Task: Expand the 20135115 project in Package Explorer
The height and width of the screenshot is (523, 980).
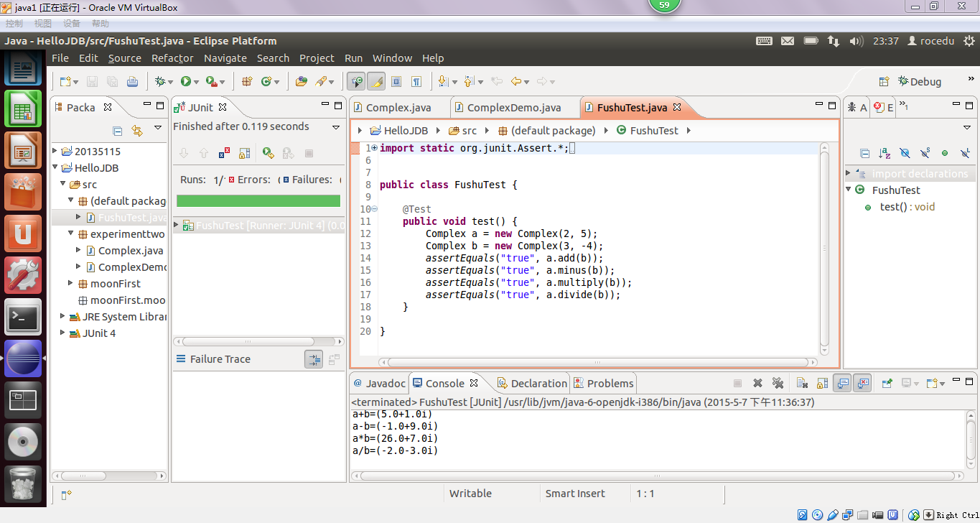Action: tap(56, 152)
